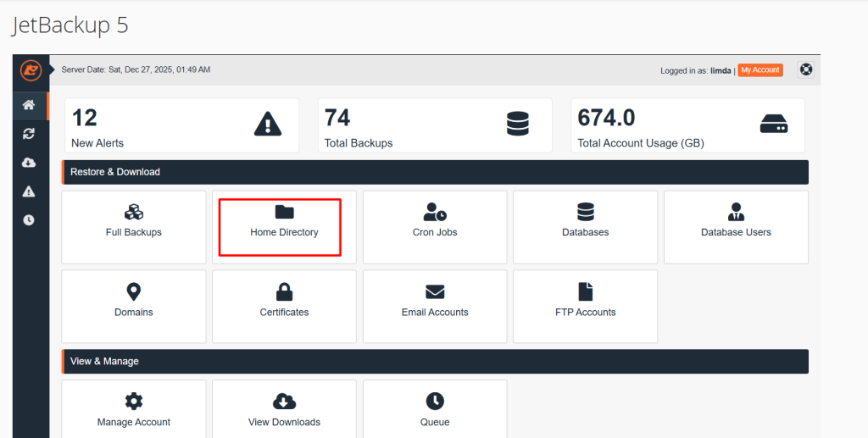Click the View & Manage section header

click(x=435, y=361)
